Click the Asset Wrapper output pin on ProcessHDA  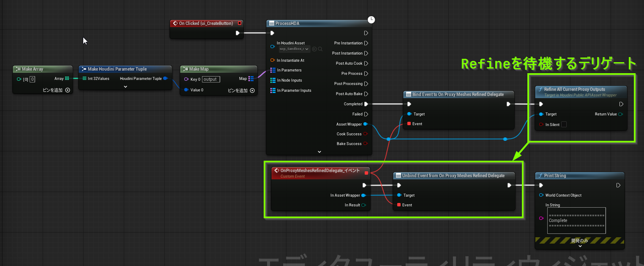pyautogui.click(x=366, y=124)
